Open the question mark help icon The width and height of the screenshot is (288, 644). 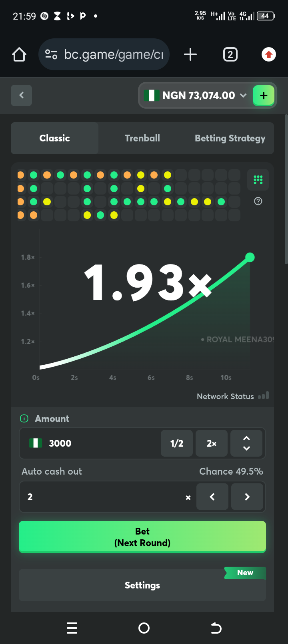click(x=258, y=201)
